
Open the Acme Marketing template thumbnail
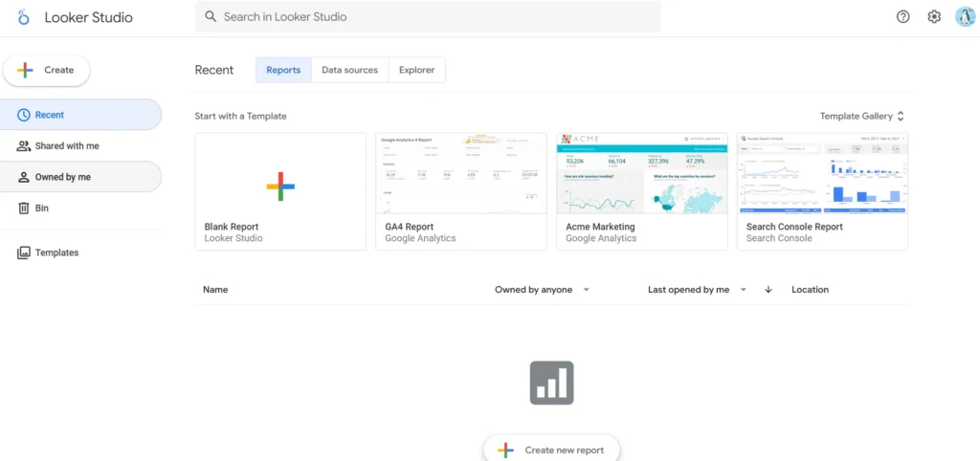coord(642,192)
